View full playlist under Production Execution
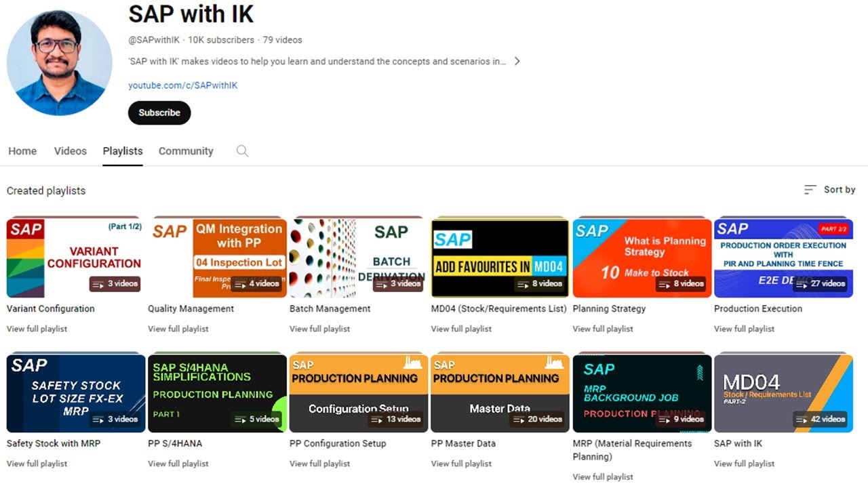 click(744, 329)
